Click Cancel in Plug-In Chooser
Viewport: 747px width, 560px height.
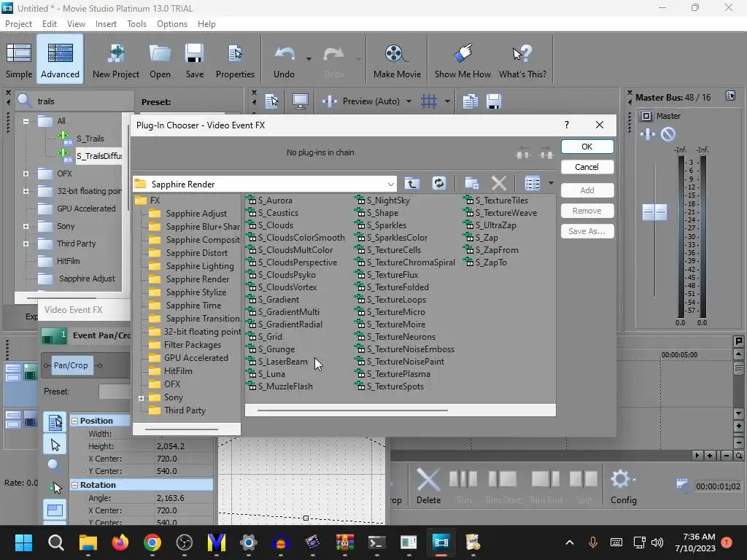click(587, 167)
